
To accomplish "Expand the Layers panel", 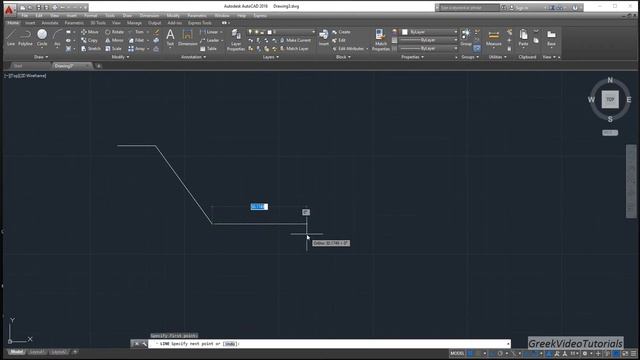I will click(x=271, y=57).
